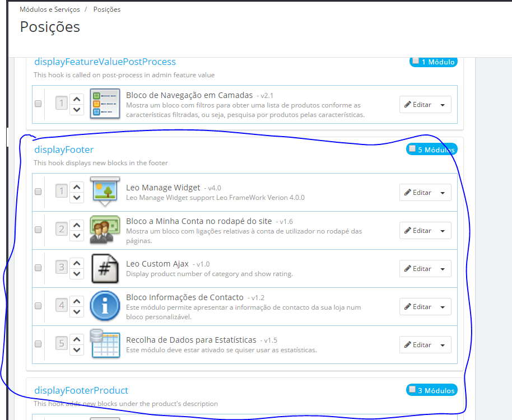Image resolution: width=512 pixels, height=420 pixels.
Task: Click position number 3 of Leo Custom Ajax
Action: (x=62, y=267)
